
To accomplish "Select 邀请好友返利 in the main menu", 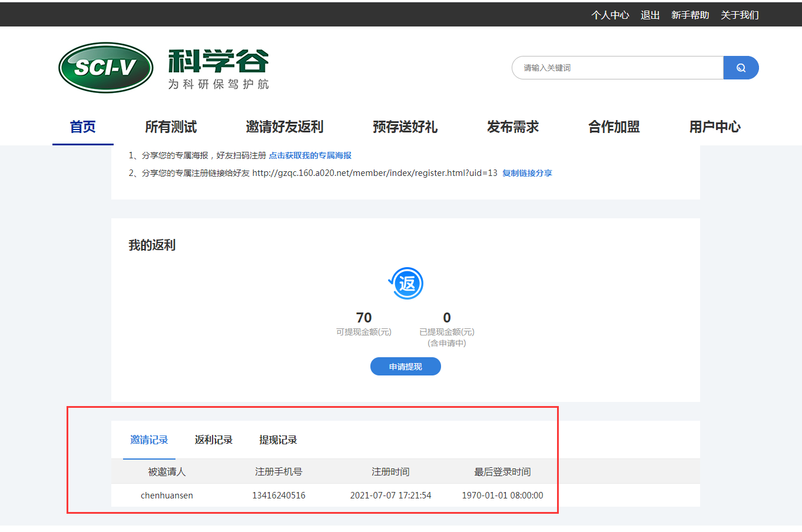I will click(x=284, y=127).
